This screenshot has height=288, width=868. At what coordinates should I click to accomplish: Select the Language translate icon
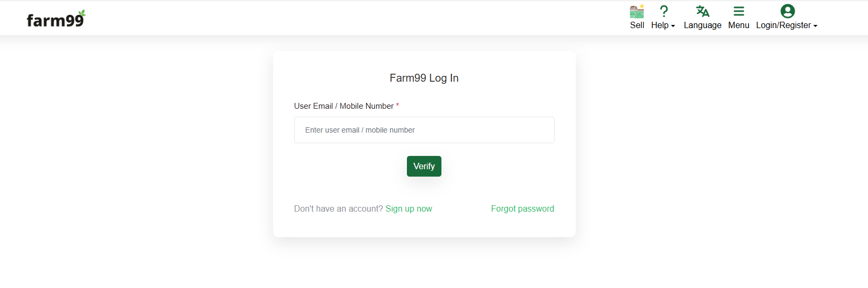pos(703,11)
